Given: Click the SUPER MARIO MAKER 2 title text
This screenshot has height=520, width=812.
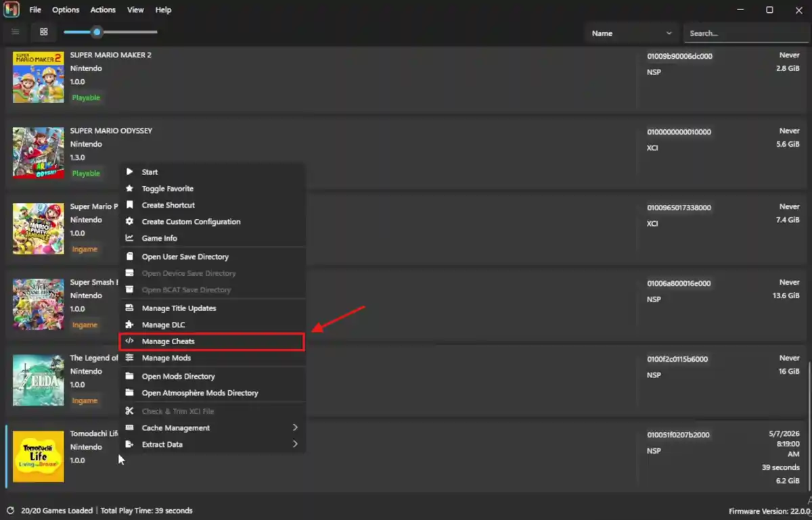Looking at the screenshot, I should point(111,55).
